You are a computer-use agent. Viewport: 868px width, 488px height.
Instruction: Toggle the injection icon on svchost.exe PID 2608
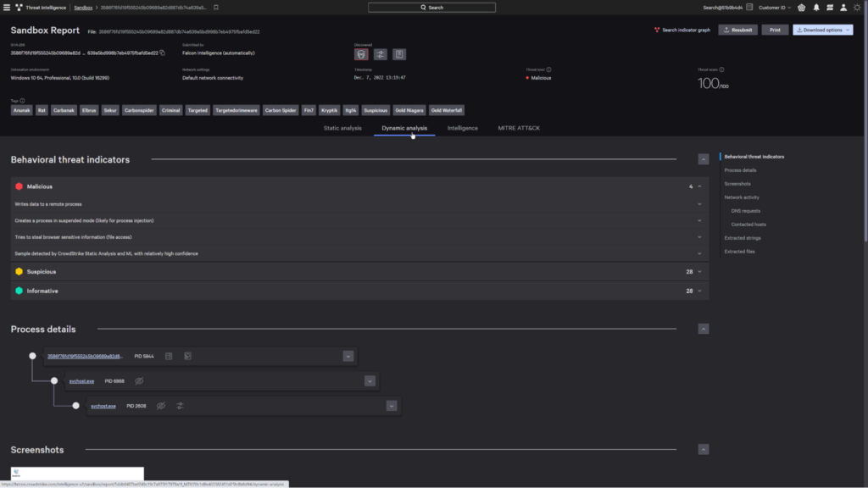pyautogui.click(x=180, y=406)
